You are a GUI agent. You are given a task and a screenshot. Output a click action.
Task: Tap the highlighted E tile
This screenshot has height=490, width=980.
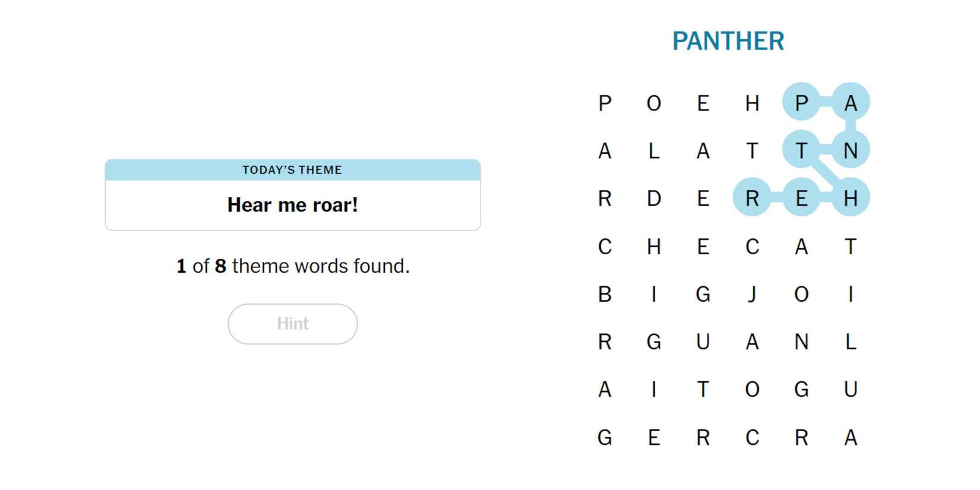[x=801, y=198]
